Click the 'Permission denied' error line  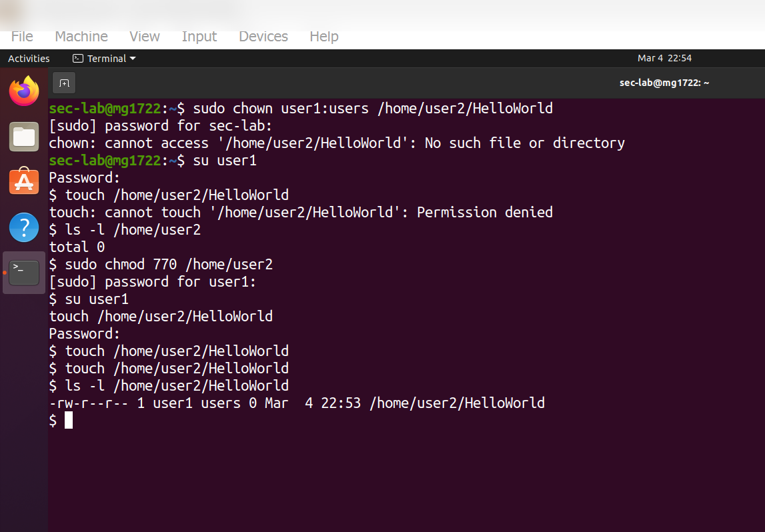click(x=301, y=212)
